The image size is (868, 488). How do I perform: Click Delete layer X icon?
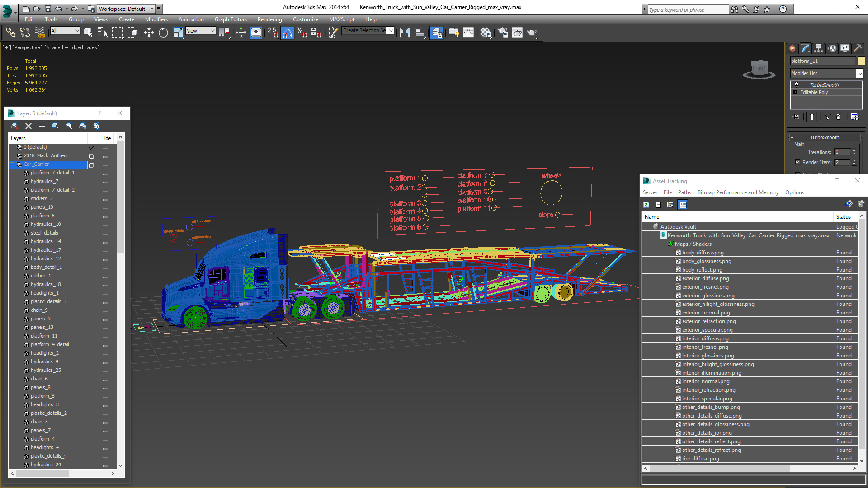pyautogui.click(x=28, y=126)
